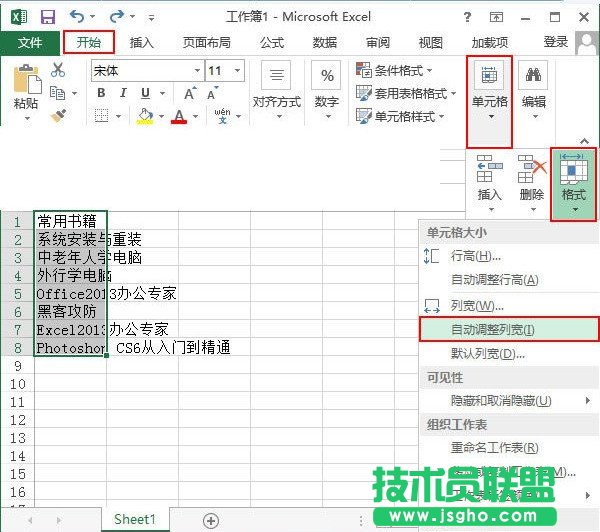
Task: Click the user account avatar
Action: click(x=587, y=43)
